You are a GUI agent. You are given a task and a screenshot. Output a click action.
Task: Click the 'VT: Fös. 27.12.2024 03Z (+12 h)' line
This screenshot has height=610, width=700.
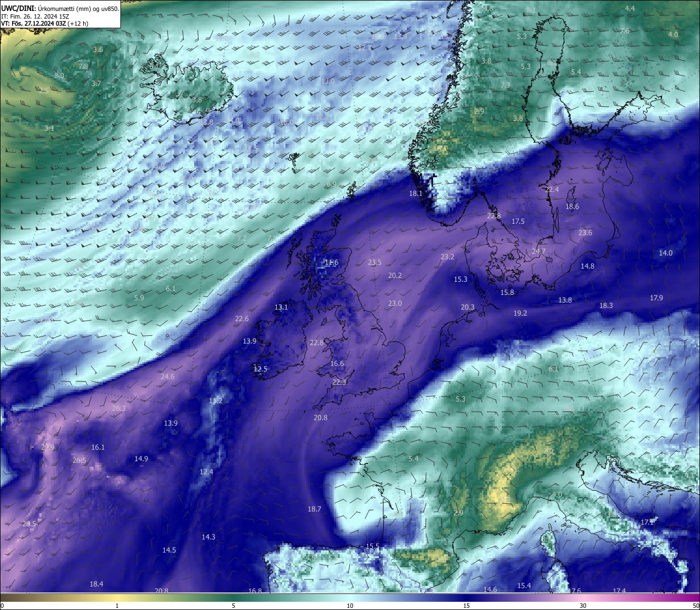pos(45,24)
